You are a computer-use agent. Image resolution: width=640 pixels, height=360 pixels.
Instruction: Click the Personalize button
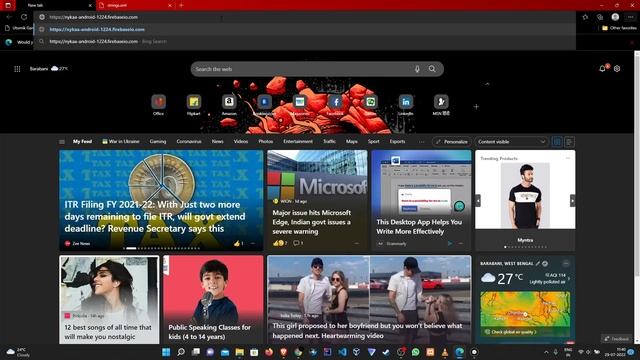(x=452, y=142)
